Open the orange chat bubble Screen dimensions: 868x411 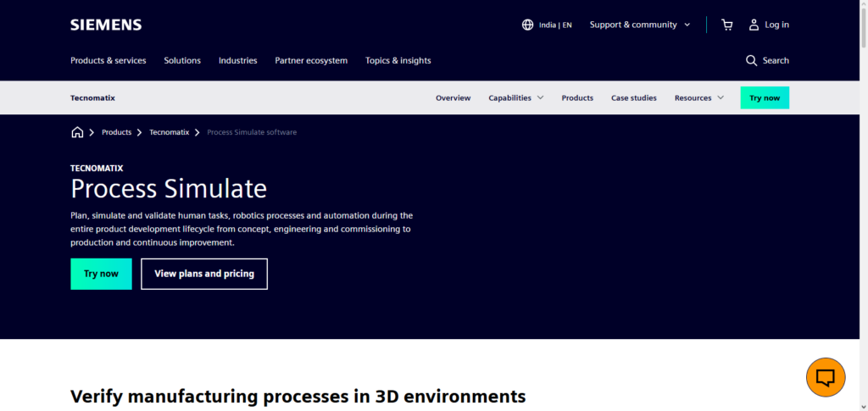pos(826,377)
